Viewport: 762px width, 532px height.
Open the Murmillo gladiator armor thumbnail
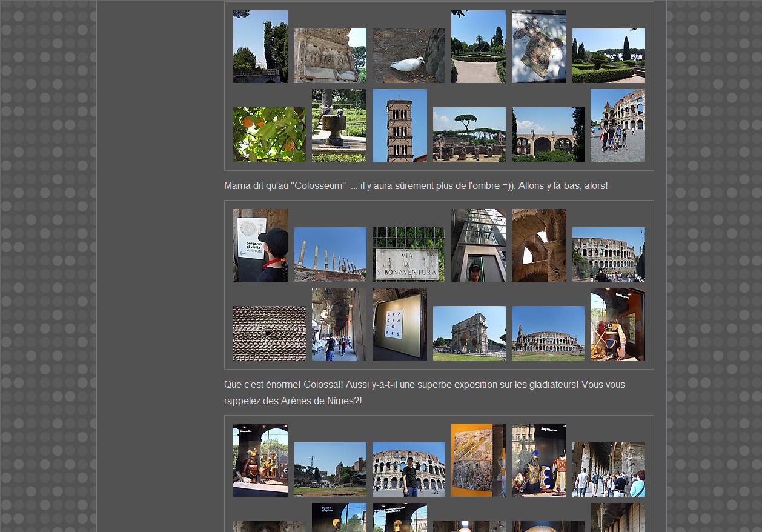coord(260,461)
